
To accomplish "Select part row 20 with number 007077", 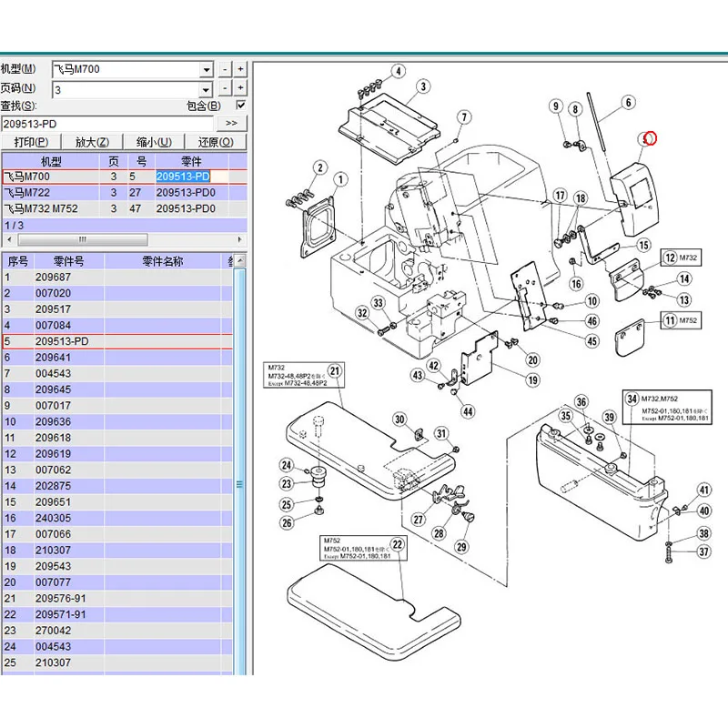I will [x=117, y=582].
